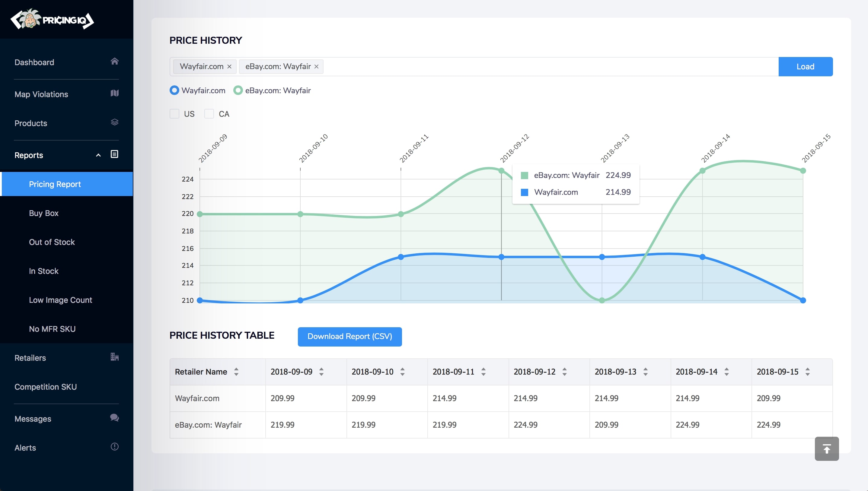Open Competition SKU page
This screenshot has height=491, width=868.
(x=66, y=387)
